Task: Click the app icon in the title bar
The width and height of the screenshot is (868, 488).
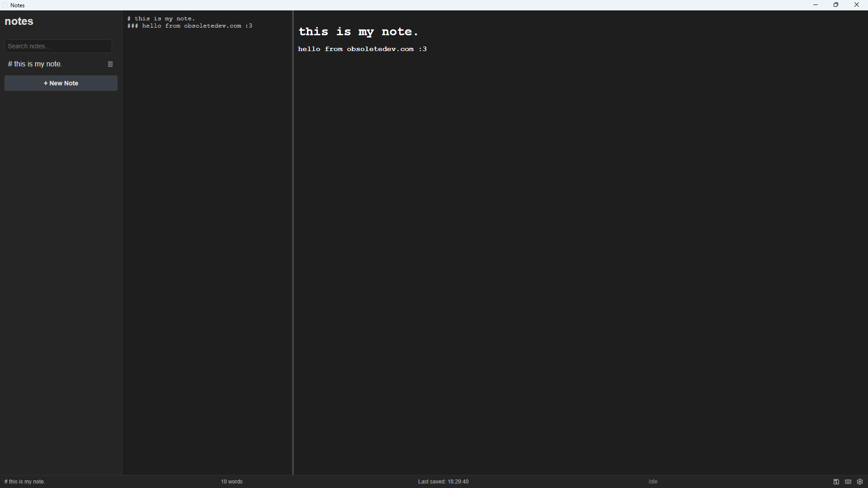Action: point(5,5)
